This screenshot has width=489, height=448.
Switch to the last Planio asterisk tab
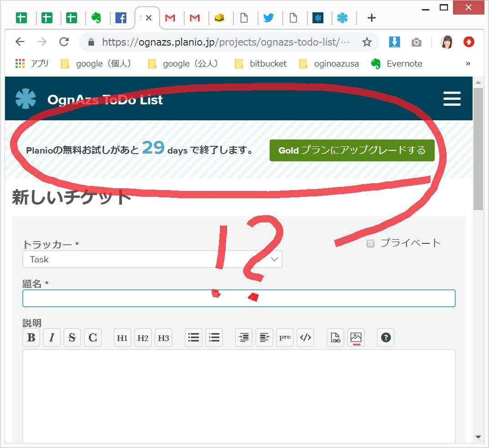342,18
